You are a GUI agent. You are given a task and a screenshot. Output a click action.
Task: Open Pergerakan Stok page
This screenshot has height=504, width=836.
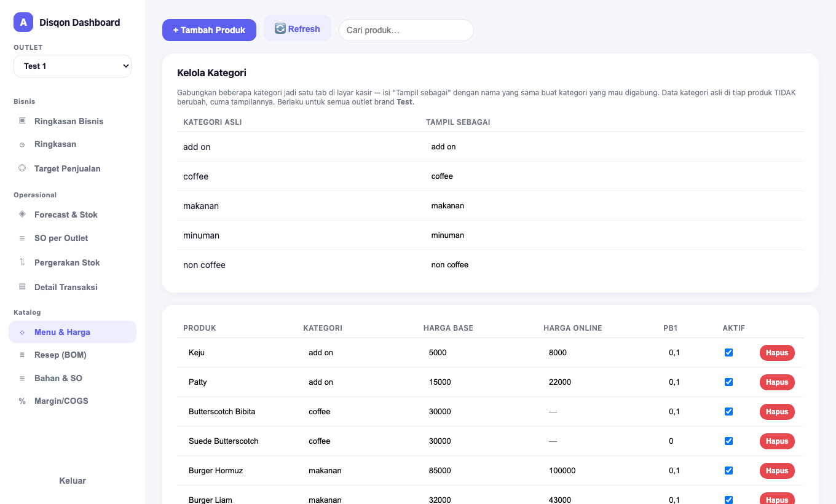pyautogui.click(x=73, y=262)
